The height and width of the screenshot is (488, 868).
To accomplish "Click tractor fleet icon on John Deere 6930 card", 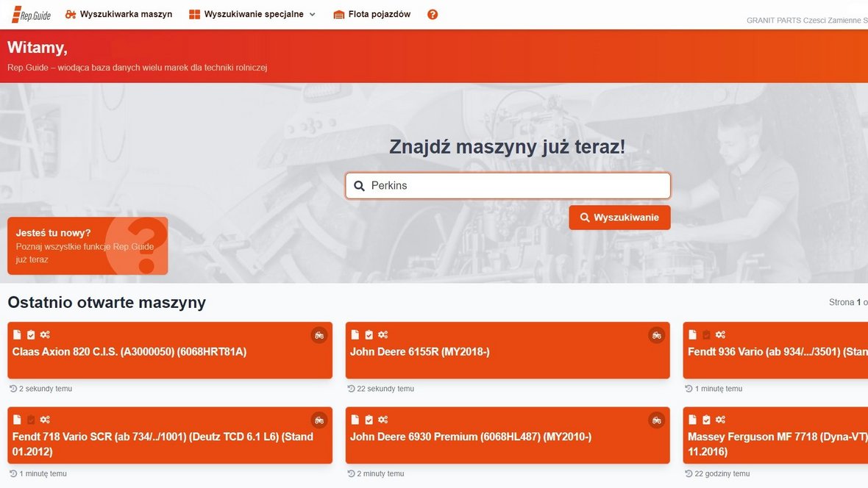I will coord(657,420).
